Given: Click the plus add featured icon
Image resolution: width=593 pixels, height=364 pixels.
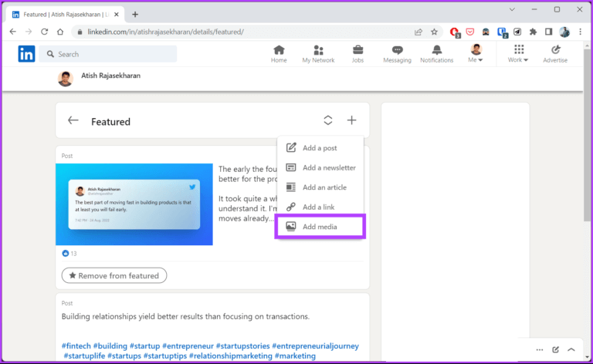Looking at the screenshot, I should 352,120.
